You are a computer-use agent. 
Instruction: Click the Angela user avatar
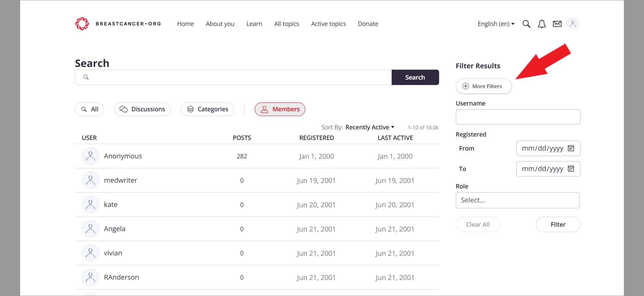pyautogui.click(x=90, y=229)
